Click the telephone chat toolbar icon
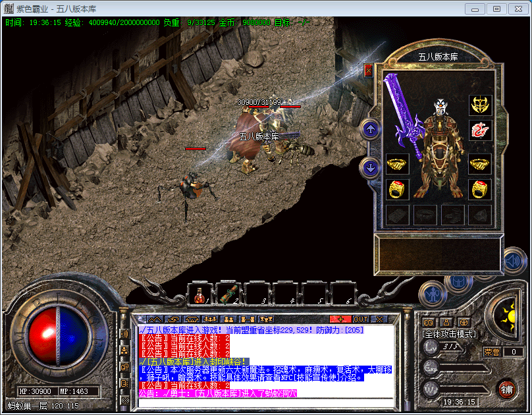This screenshot has width=532, height=415. pos(192,319)
